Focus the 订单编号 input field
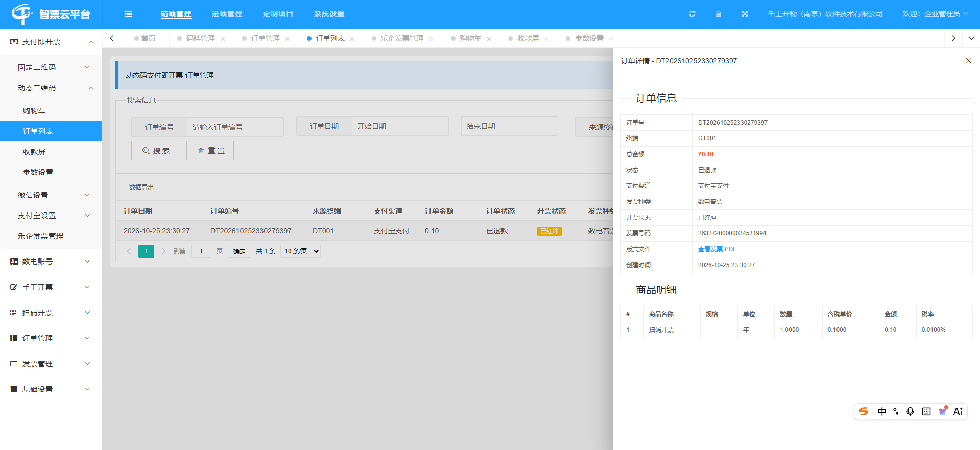The width and height of the screenshot is (980, 450). tap(235, 127)
